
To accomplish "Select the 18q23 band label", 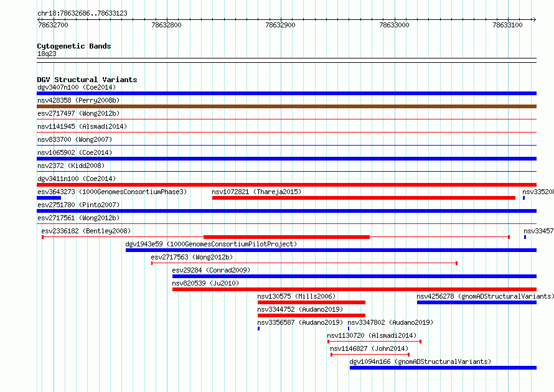I will click(47, 54).
